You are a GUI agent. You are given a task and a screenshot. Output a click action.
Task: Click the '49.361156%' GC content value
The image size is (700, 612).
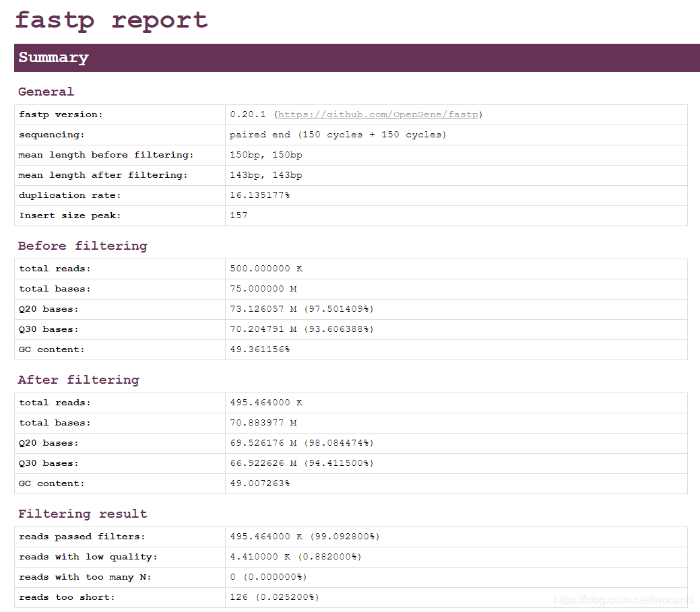pos(260,349)
